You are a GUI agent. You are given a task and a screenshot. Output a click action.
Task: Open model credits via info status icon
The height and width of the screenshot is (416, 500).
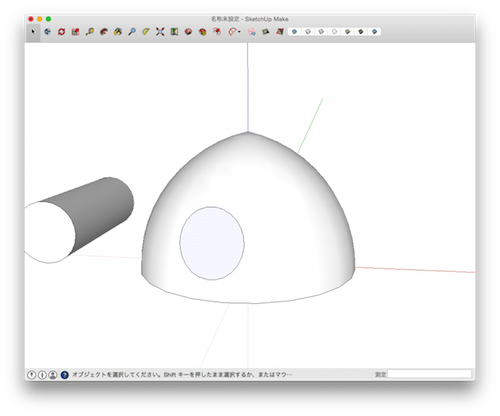click(42, 375)
